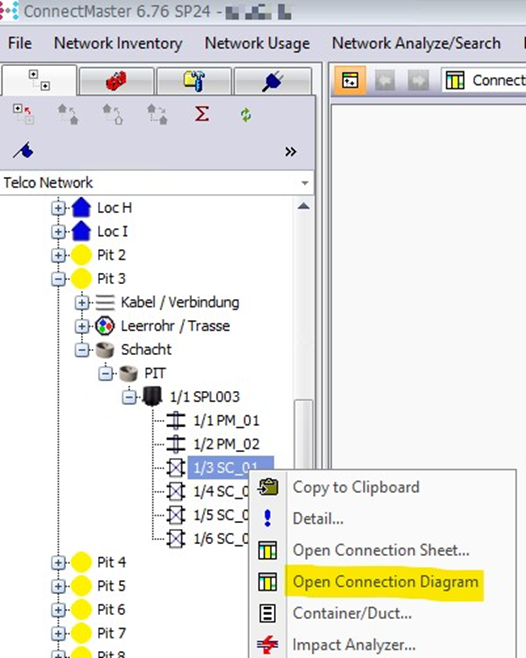Expand the Loc H location node
526x658 pixels.
point(58,208)
